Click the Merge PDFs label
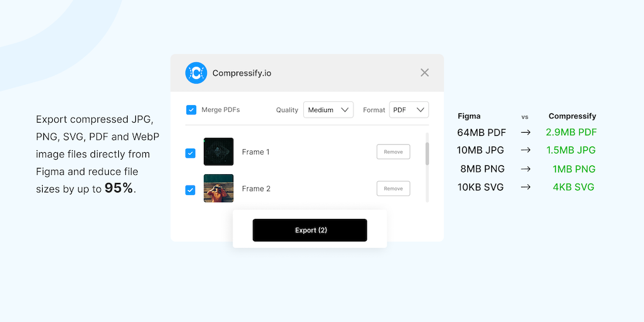The width and height of the screenshot is (644, 322). [x=221, y=109]
